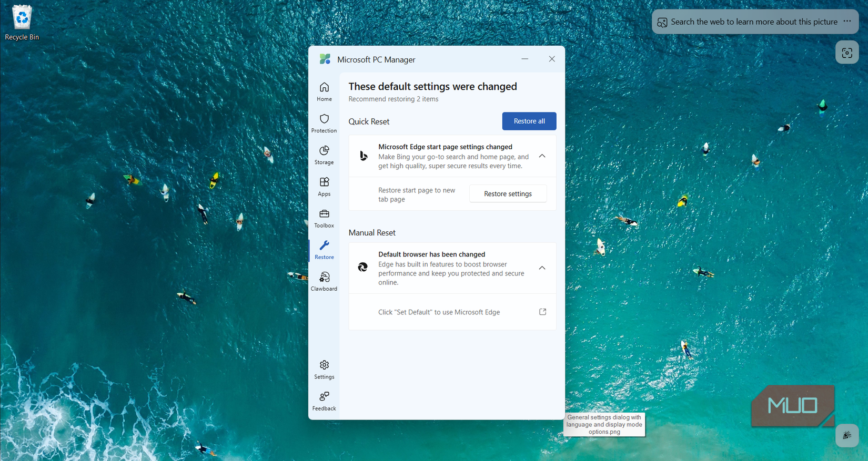Click 'These default settings were changed' heading

[432, 86]
